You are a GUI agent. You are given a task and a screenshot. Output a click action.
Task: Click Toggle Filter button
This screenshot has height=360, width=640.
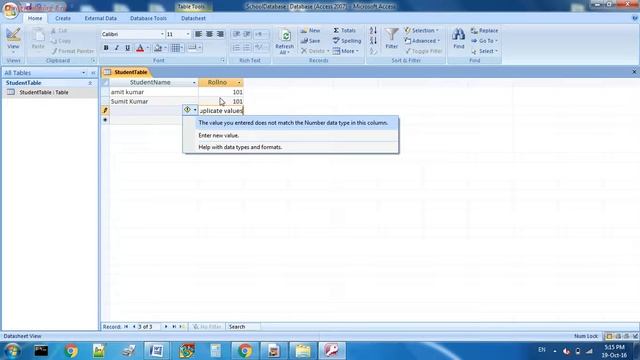point(424,51)
